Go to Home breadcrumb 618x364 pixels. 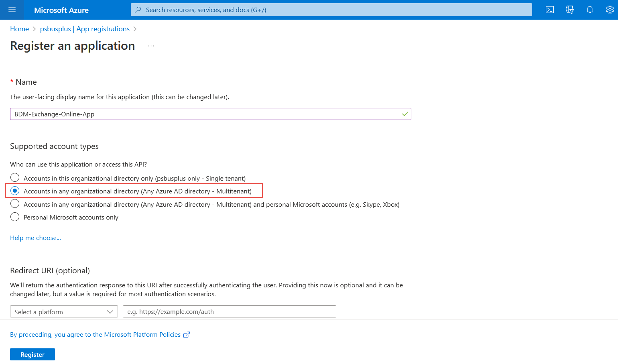click(x=19, y=29)
